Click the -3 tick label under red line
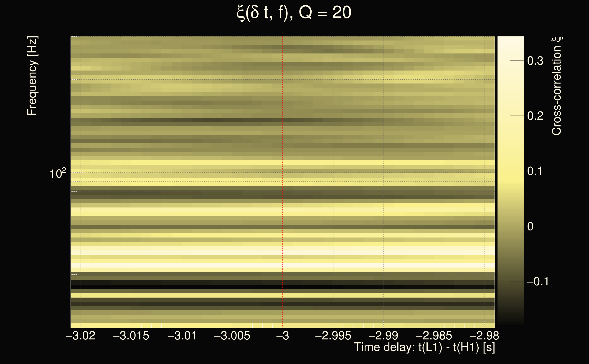Image resolution: width=589 pixels, height=364 pixels. [x=282, y=336]
